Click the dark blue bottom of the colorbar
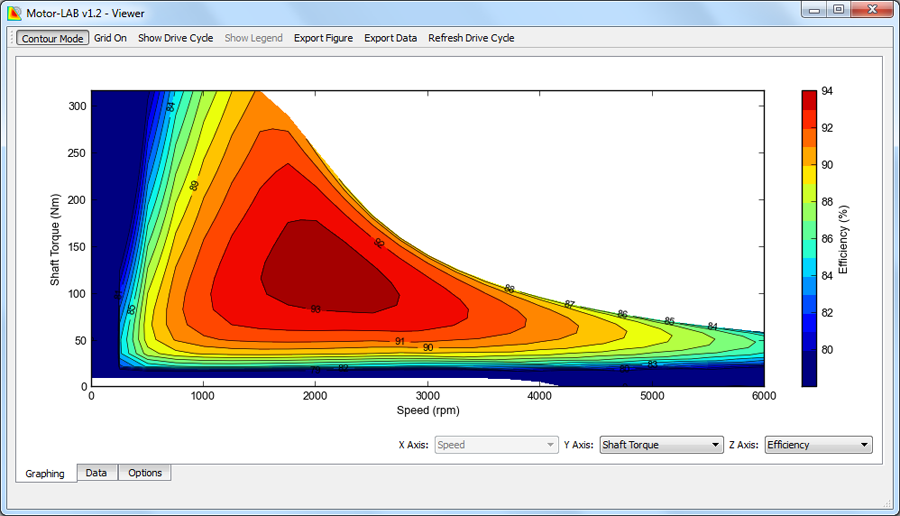This screenshot has height=516, width=900. click(x=809, y=368)
